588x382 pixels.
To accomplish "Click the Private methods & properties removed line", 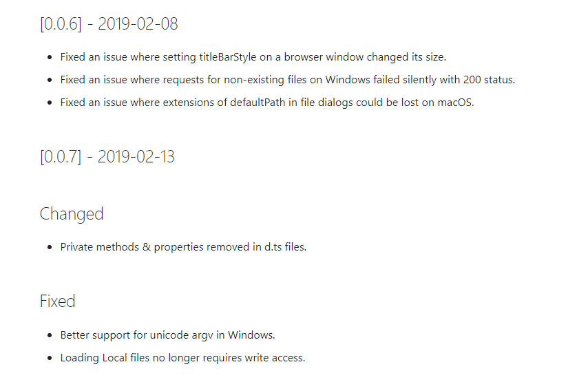I will point(183,247).
